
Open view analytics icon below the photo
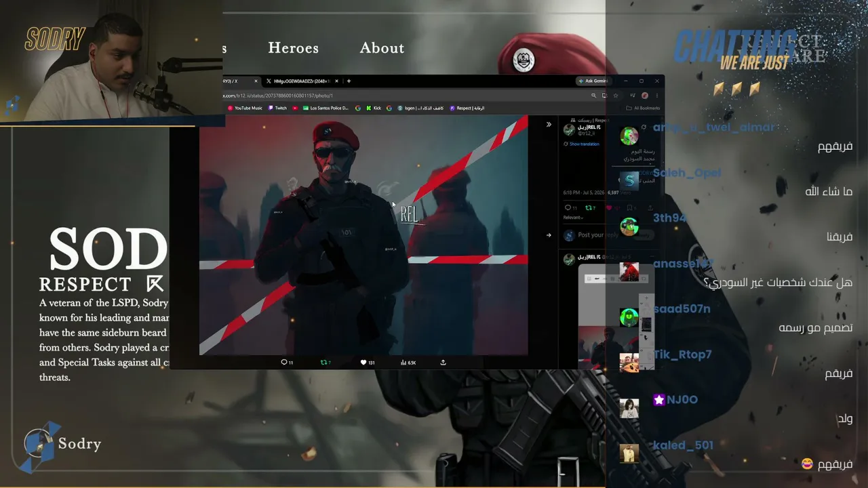click(x=403, y=363)
